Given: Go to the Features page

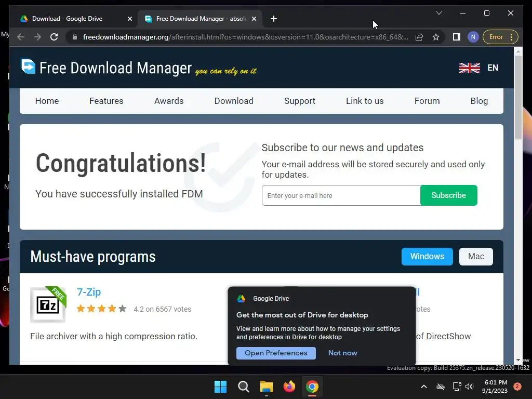Looking at the screenshot, I should [x=106, y=101].
